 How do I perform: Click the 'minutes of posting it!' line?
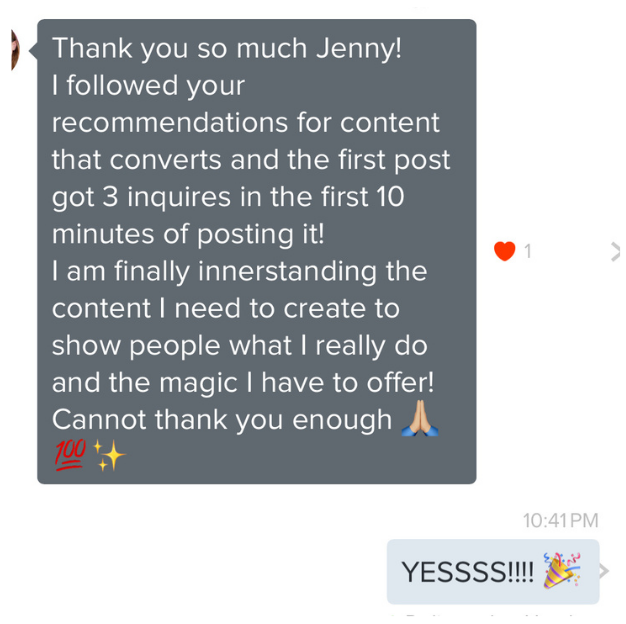(188, 234)
